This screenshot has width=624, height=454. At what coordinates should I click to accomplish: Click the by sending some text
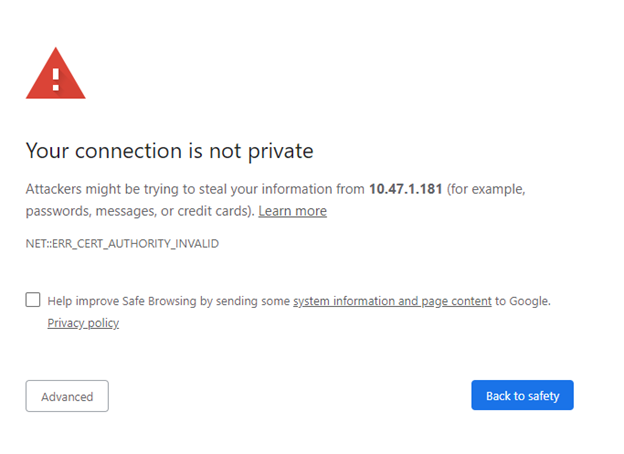coord(255,300)
